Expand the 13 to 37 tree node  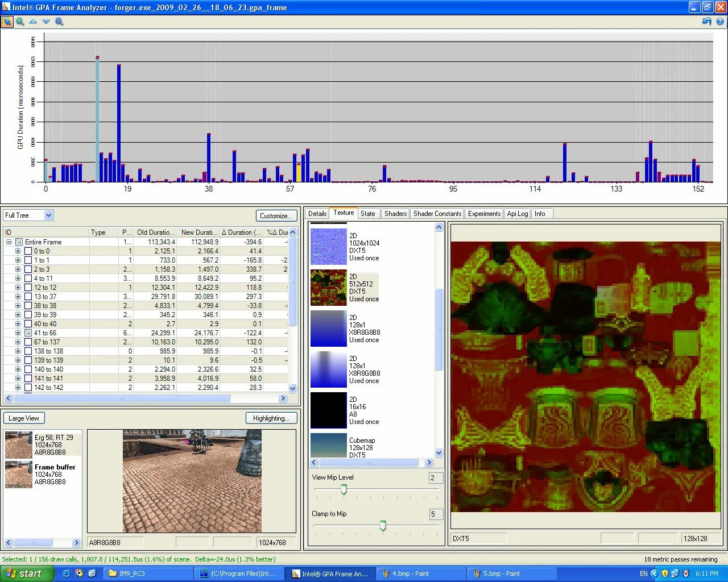coord(18,297)
